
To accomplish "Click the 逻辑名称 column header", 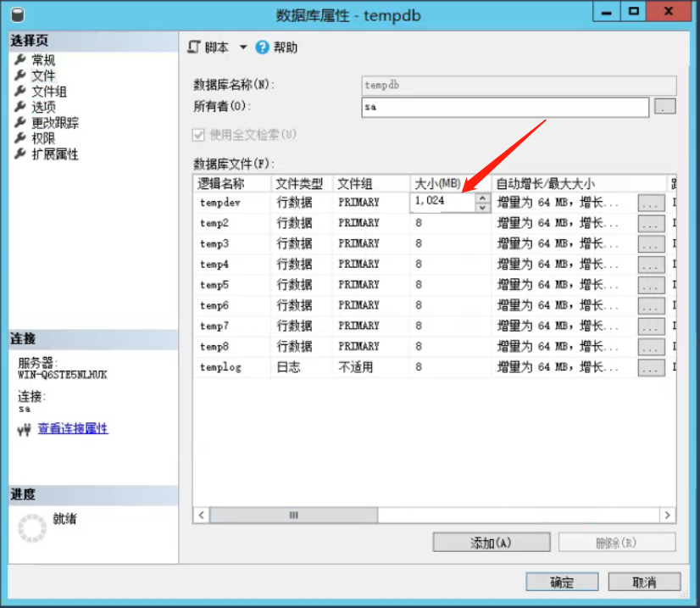I will (x=232, y=184).
